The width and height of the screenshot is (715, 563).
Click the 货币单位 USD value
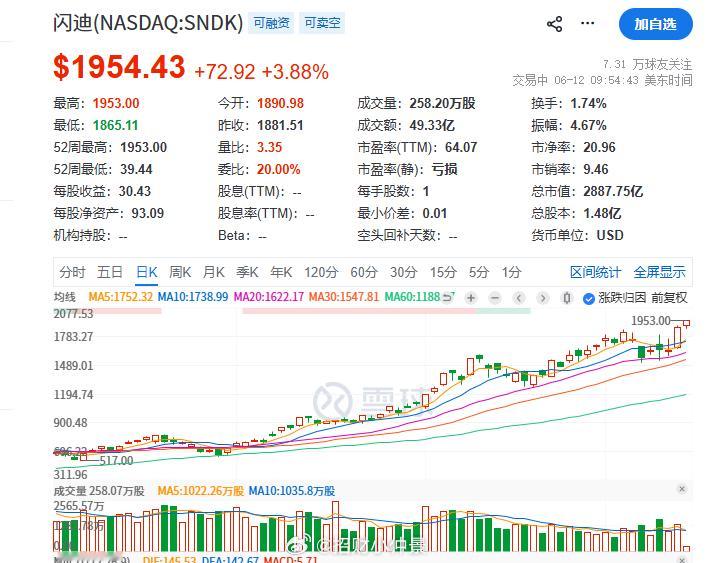[x=610, y=235]
